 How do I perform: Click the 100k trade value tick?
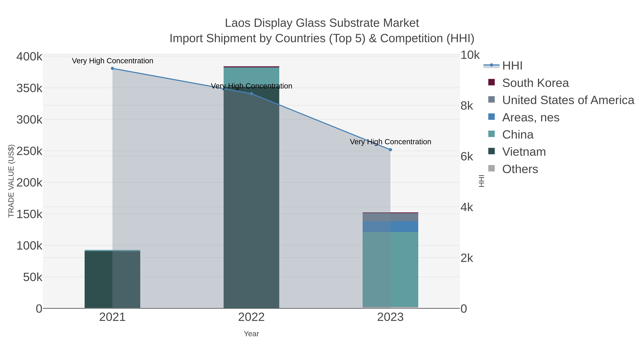(x=30, y=246)
